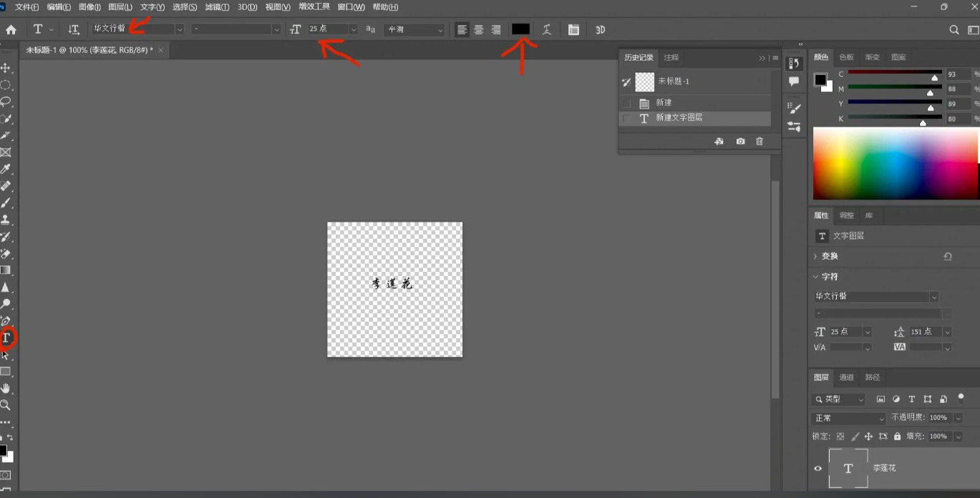
Task: Center align the text
Action: point(479,29)
